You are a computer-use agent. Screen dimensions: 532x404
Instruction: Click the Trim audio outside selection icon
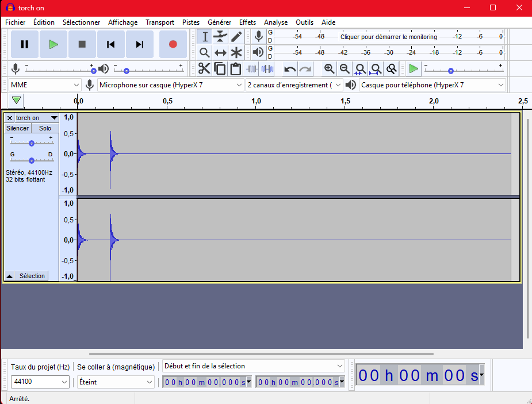pos(251,69)
